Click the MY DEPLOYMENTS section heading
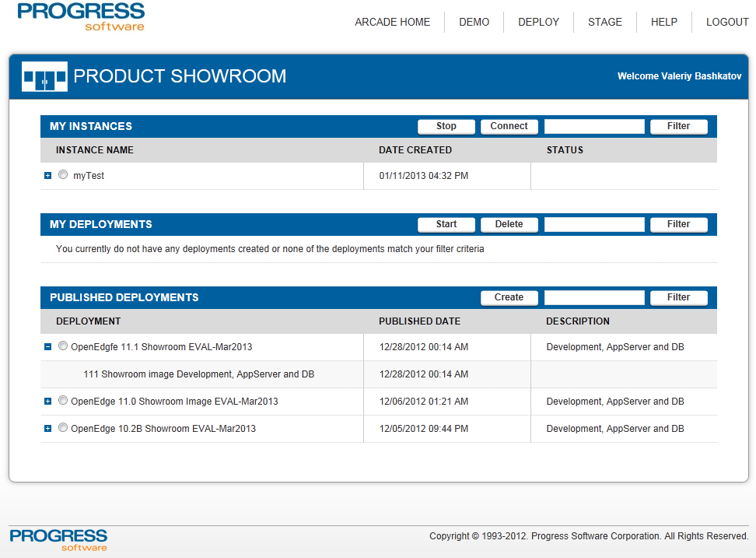The height and width of the screenshot is (558, 756). [x=101, y=224]
